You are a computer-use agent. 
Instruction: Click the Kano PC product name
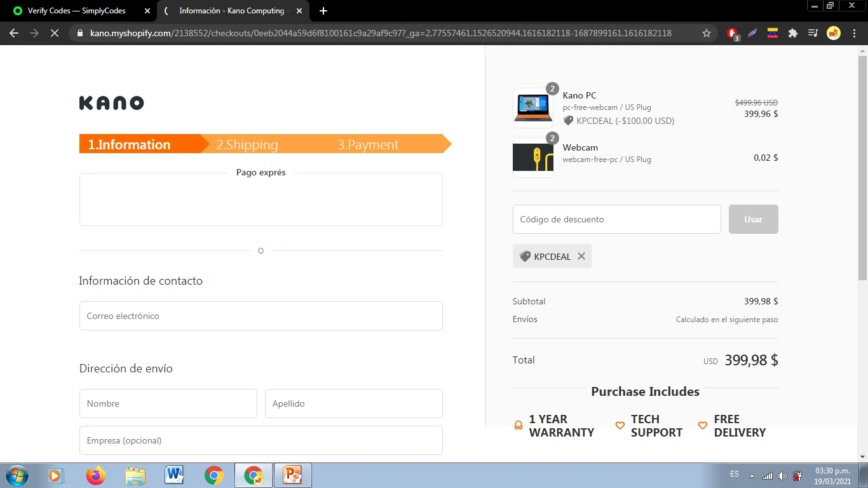[x=580, y=95]
